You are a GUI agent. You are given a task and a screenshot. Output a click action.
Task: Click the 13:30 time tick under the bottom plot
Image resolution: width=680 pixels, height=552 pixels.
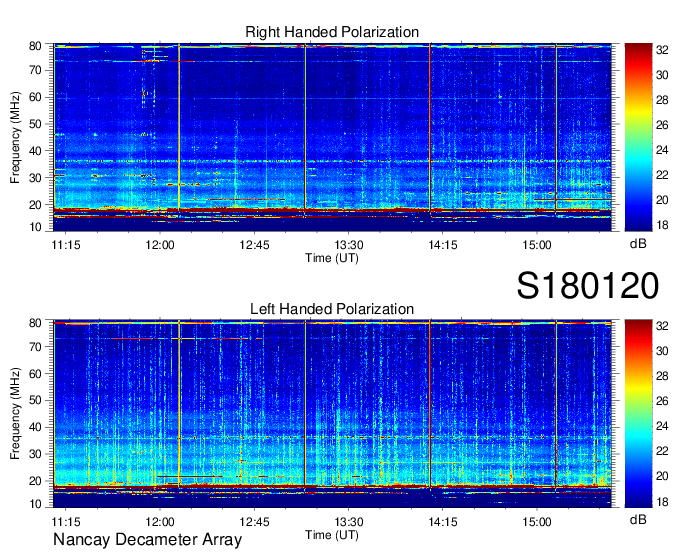tap(348, 522)
